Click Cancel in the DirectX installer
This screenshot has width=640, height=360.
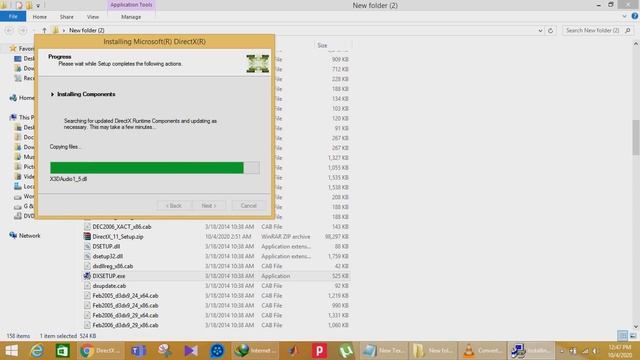point(249,205)
